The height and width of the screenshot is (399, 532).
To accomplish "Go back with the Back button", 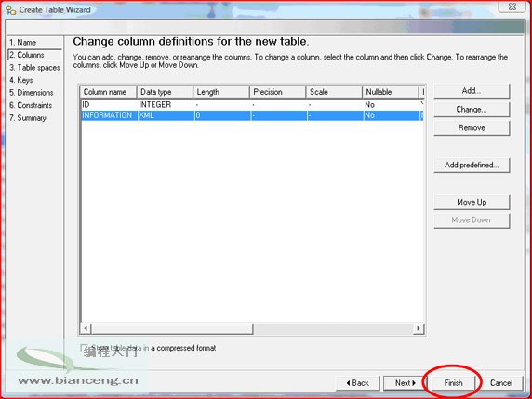I will (x=357, y=383).
